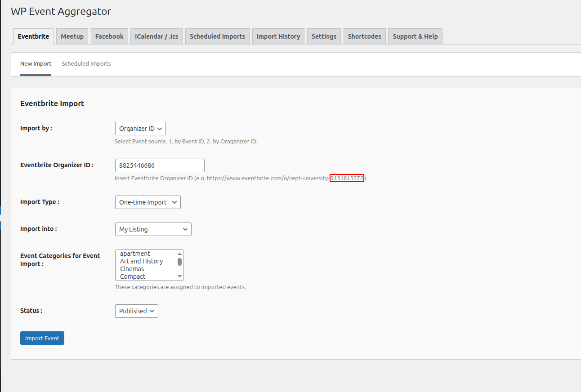The width and height of the screenshot is (581, 392).
Task: Expand the Import by Organizer ID dropdown
Action: [x=140, y=129]
